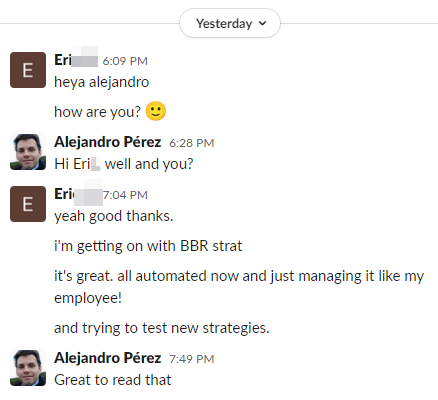Select the 'Great to read that' message
438x400 pixels.
tap(113, 380)
